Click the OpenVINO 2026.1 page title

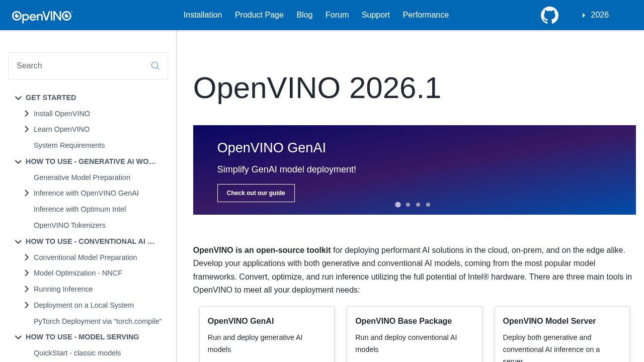(317, 88)
